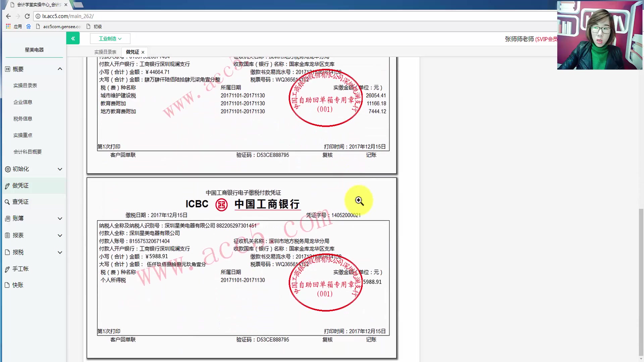Click the browser forward arrow
This screenshot has width=644, height=362.
[x=18, y=16]
